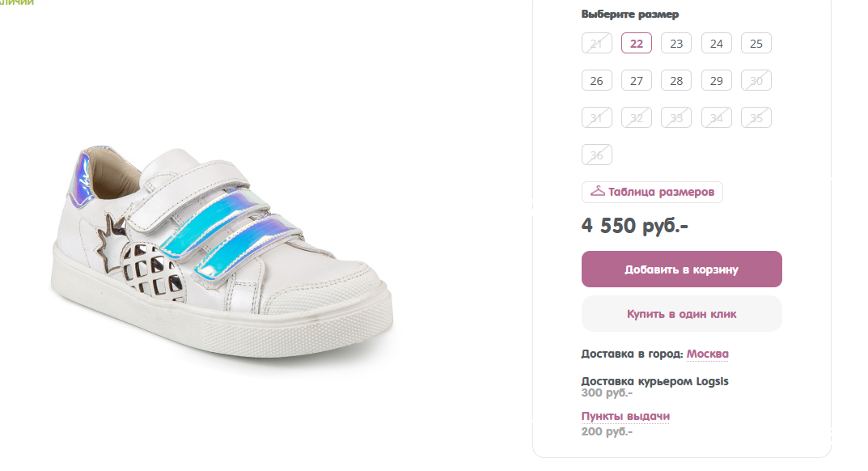Click crossed-out size 30

coord(756,81)
